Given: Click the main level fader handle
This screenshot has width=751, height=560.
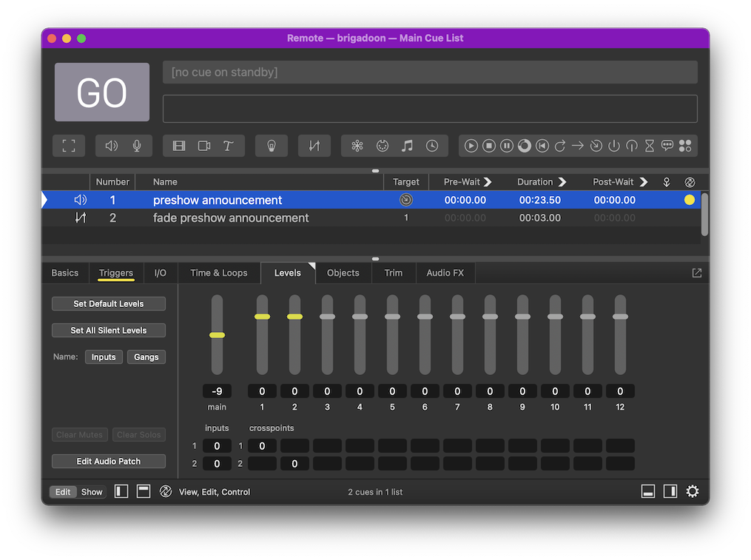Looking at the screenshot, I should pyautogui.click(x=217, y=335).
